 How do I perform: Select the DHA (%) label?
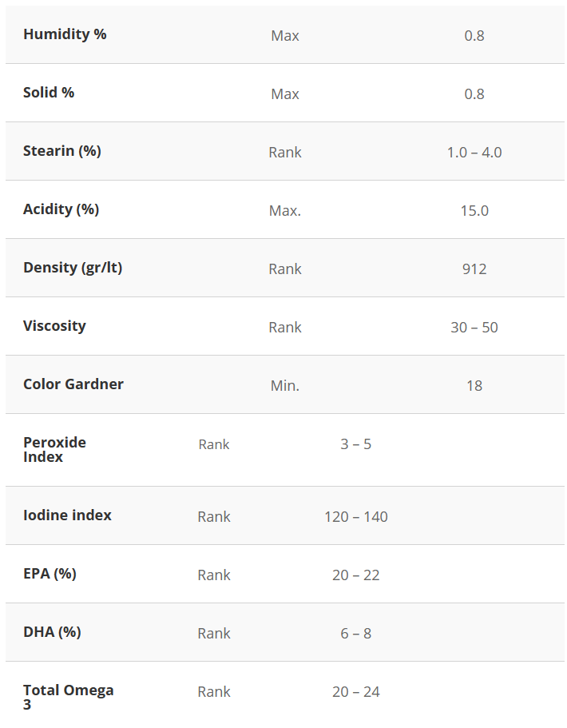pos(52,632)
